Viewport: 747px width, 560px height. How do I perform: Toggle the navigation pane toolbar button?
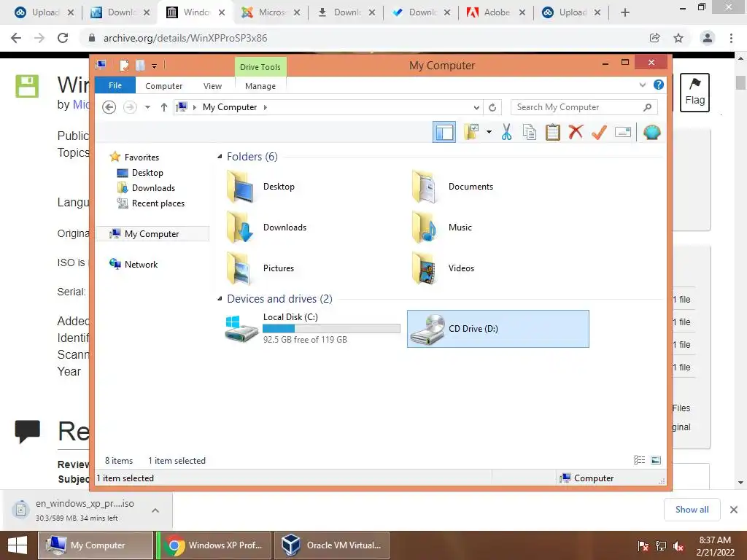(x=444, y=132)
